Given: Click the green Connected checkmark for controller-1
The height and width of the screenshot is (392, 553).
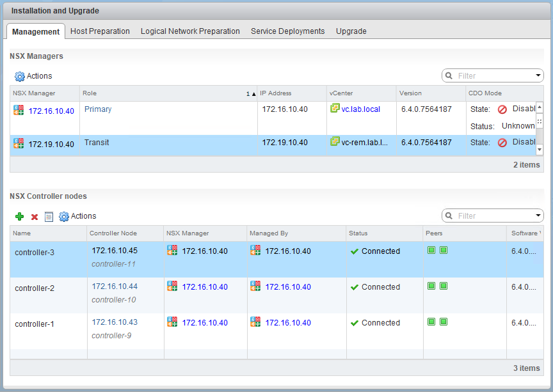Looking at the screenshot, I should tap(355, 323).
